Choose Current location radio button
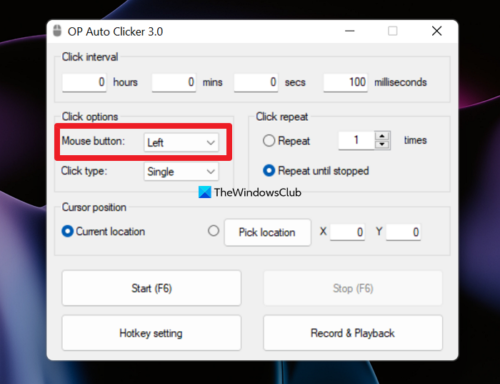 coord(67,231)
